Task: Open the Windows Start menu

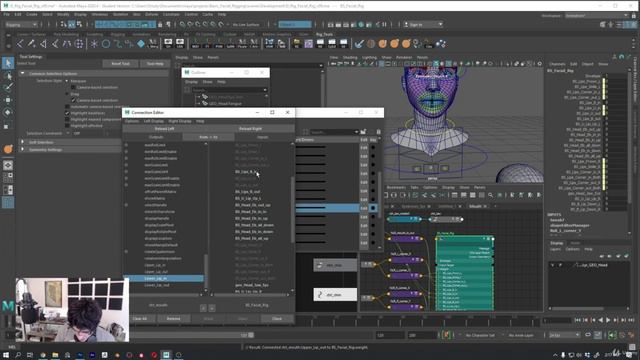Action: pyautogui.click(x=6, y=355)
